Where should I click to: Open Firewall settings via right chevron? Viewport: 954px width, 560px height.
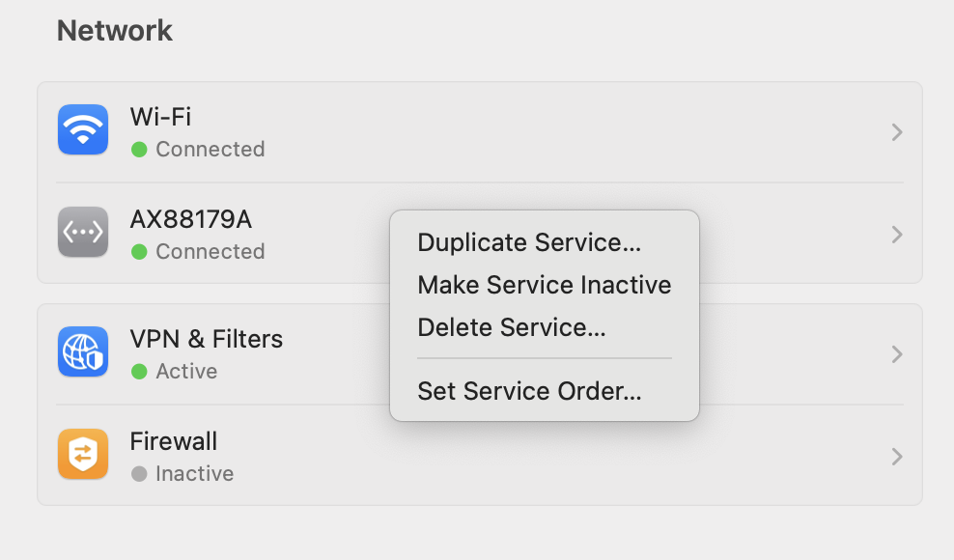click(897, 457)
